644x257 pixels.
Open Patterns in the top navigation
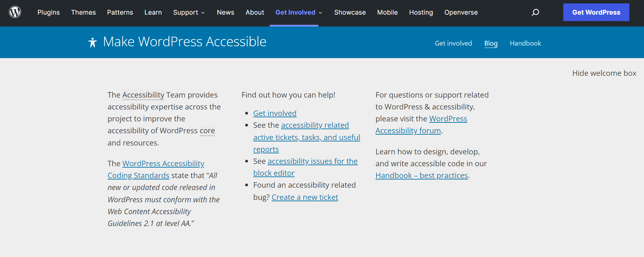pyautogui.click(x=120, y=12)
